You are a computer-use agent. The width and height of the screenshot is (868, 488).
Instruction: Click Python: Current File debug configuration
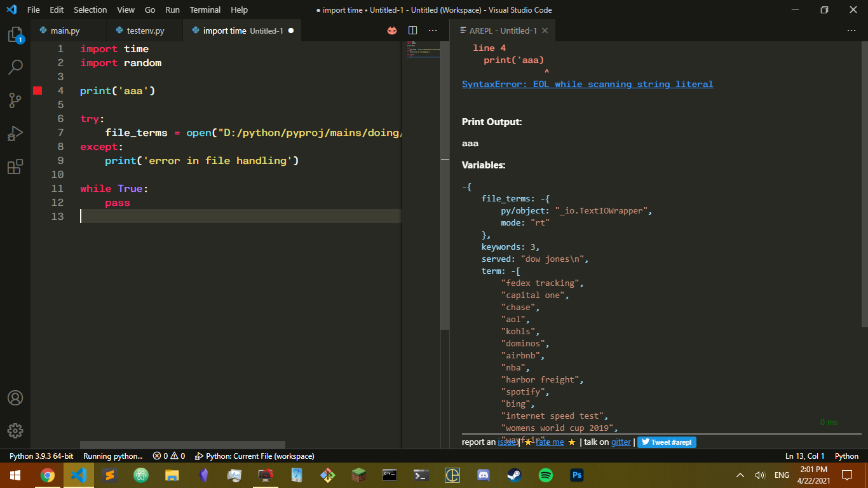[254, 456]
